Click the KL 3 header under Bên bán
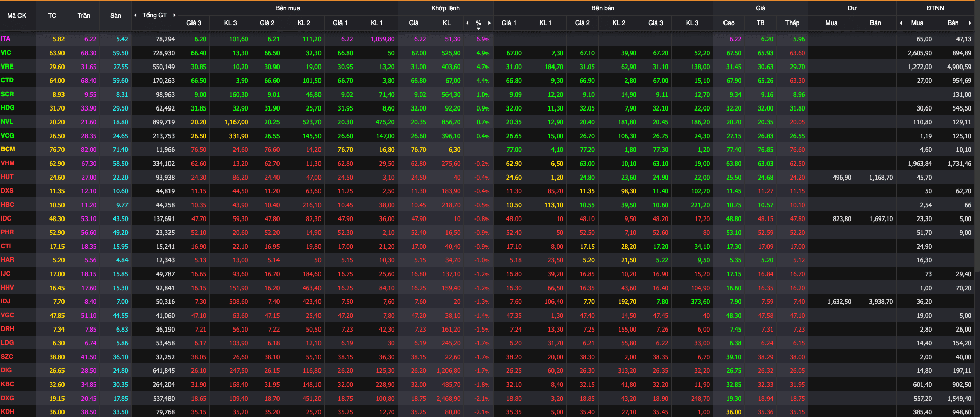Screen dimensions: 980x417 (x=692, y=23)
